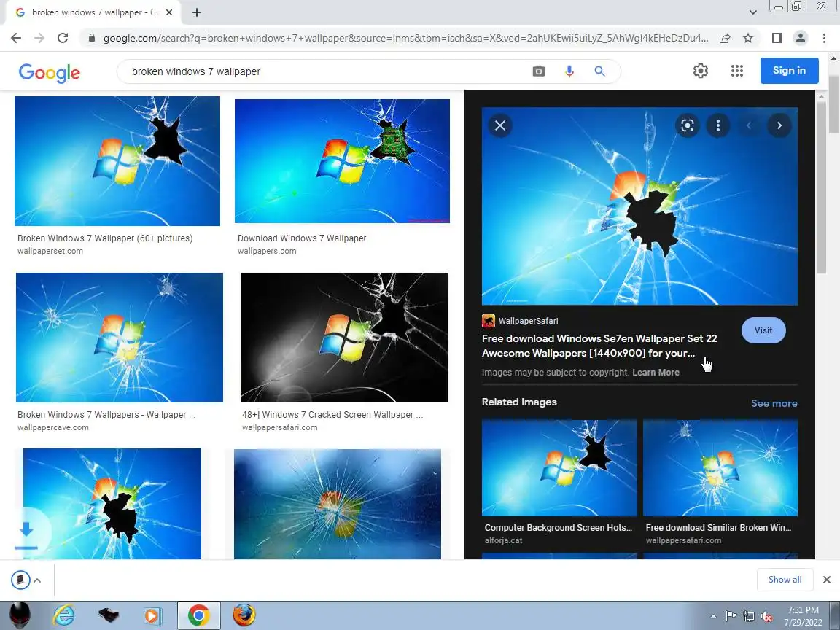Image resolution: width=840 pixels, height=630 pixels.
Task: Open the 48+ Windows 7 Cracked Screen thumbnail
Action: coord(344,338)
